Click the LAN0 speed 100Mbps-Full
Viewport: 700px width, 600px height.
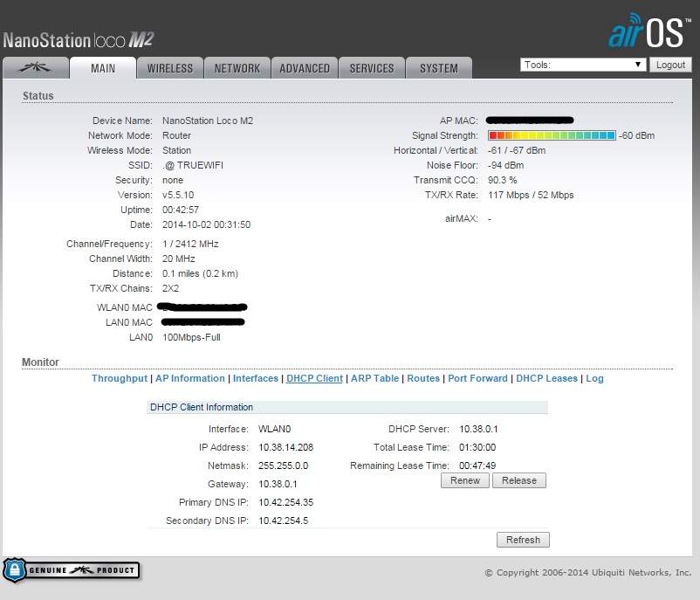click(x=191, y=337)
